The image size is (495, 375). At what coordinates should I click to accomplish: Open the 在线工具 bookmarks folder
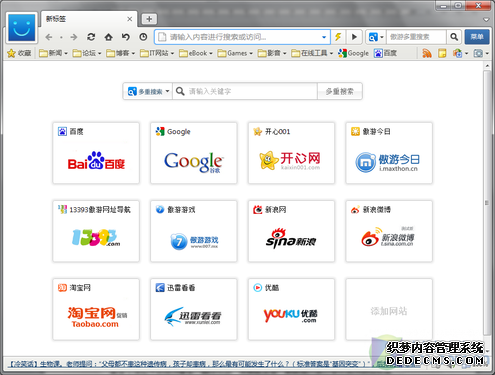pos(312,53)
